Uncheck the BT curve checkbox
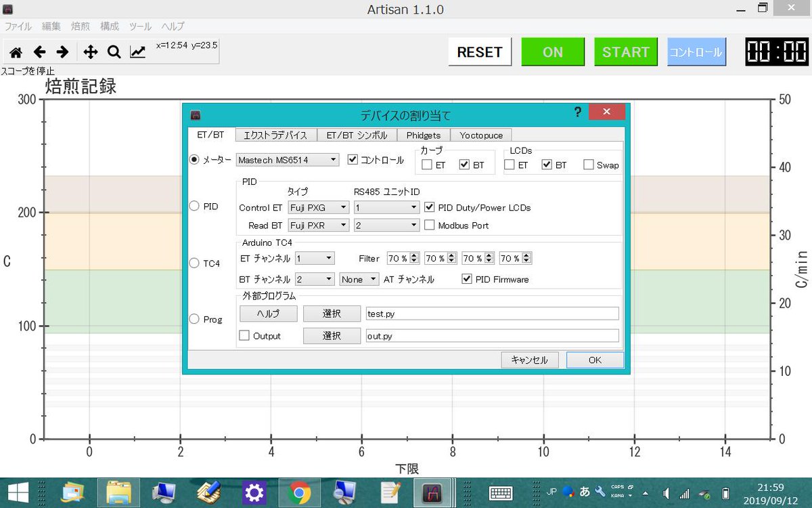Viewport: 812px width, 508px height. 464,165
